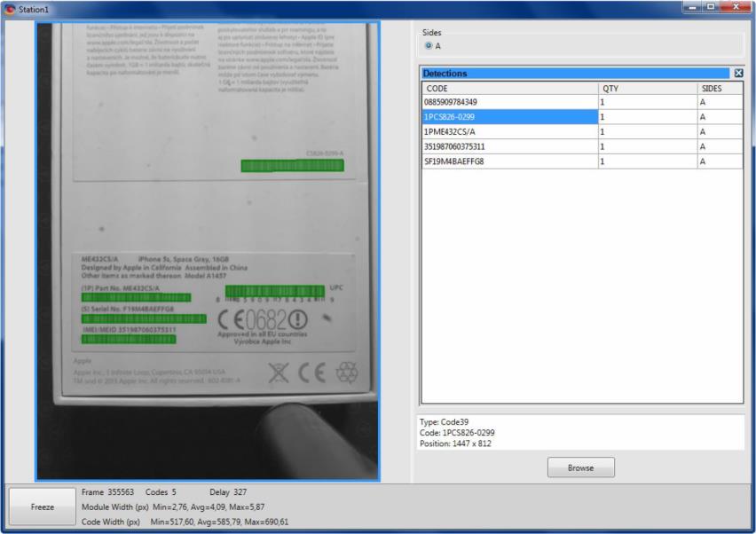The width and height of the screenshot is (756, 534).
Task: Click the SIDES cell of row 1PME432CS/A
Action: pos(720,131)
